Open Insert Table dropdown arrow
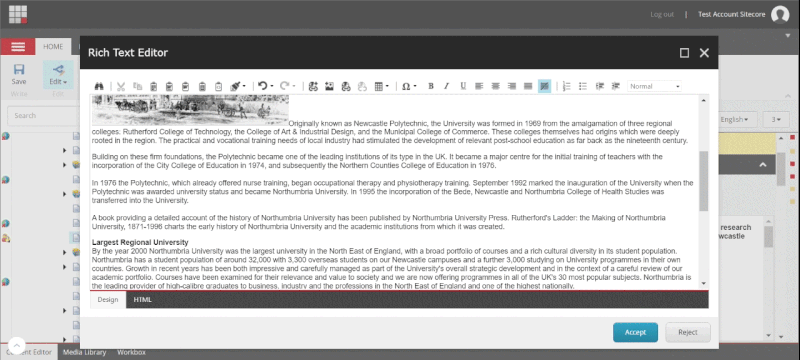Viewport: 800px width, 360px height. [x=388, y=87]
